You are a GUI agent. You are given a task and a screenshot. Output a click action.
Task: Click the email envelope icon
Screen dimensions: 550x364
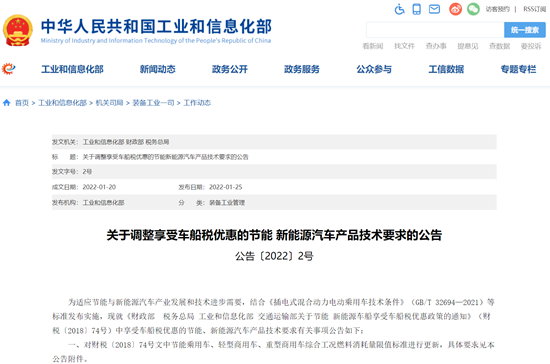[434, 9]
